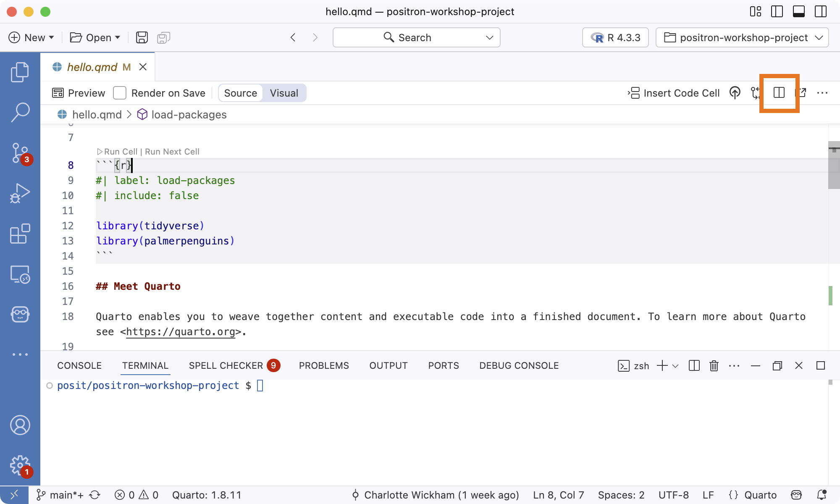The height and width of the screenshot is (504, 840).
Task: Open the Run and Debug view
Action: (x=20, y=193)
